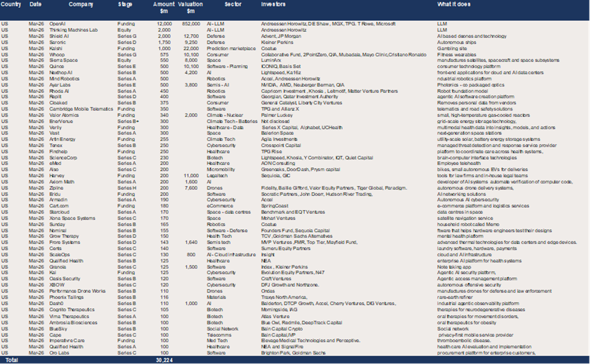Select the Kalshi company cell
The height and width of the screenshot is (364, 590).
[56, 49]
